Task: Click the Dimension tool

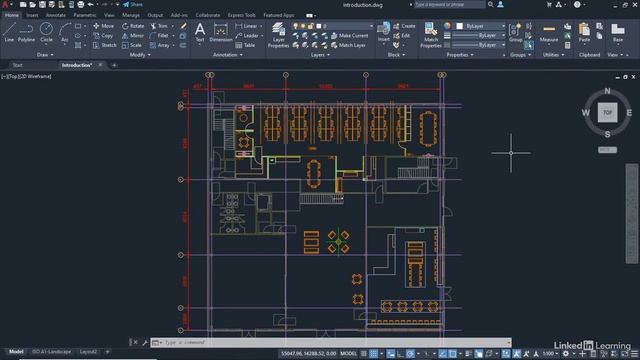Action: point(221,33)
